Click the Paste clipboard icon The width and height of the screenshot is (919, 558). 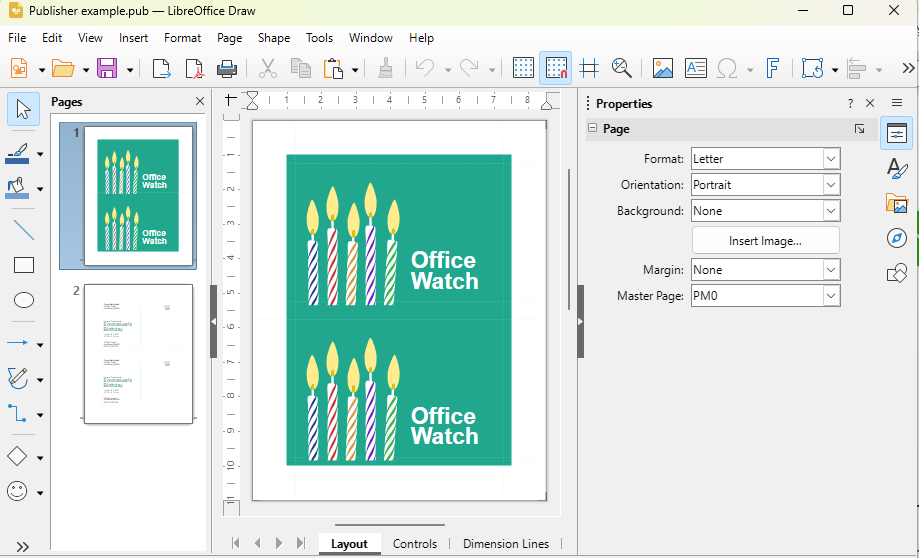click(x=333, y=69)
